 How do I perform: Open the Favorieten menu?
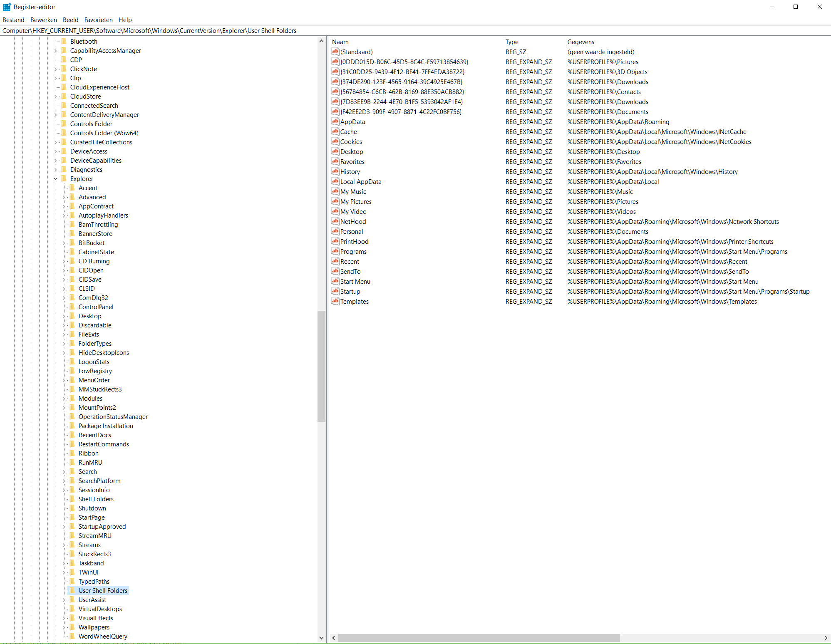tap(98, 20)
